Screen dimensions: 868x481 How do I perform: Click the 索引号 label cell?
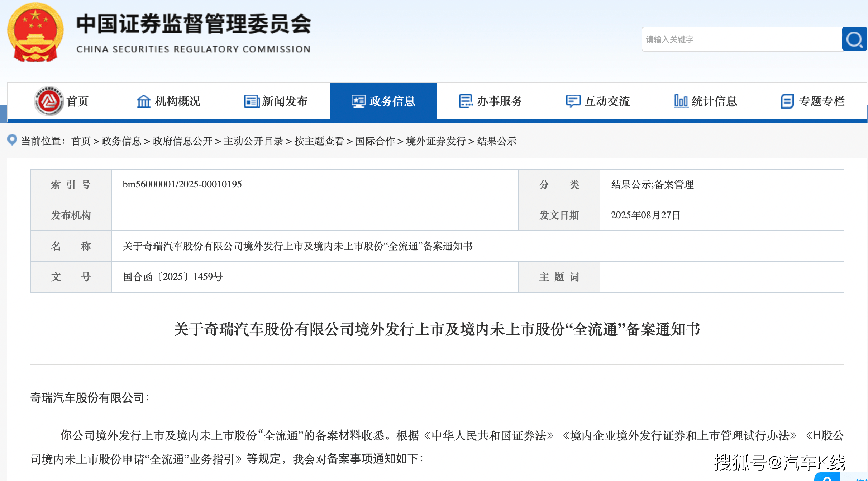point(71,184)
